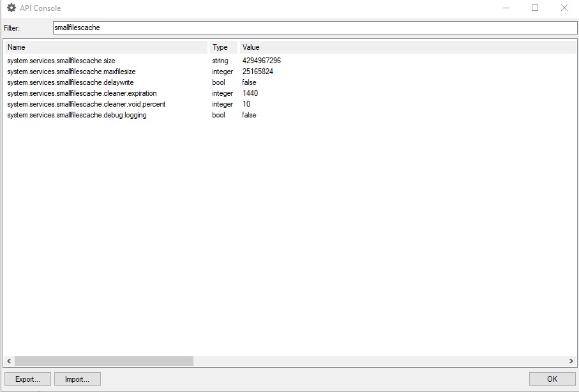Click the horizontal scrollbar left arrow
Screen dimensions: 579x392
coord(9,361)
